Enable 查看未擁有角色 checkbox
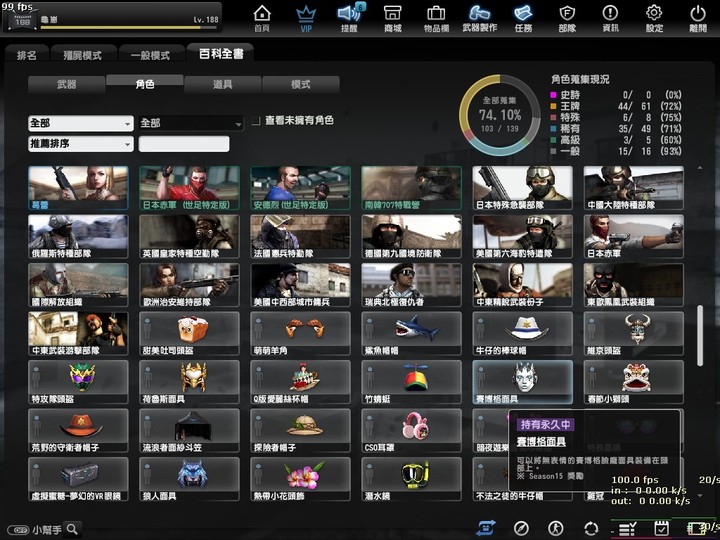Viewport: 720px width, 540px height. (256, 121)
